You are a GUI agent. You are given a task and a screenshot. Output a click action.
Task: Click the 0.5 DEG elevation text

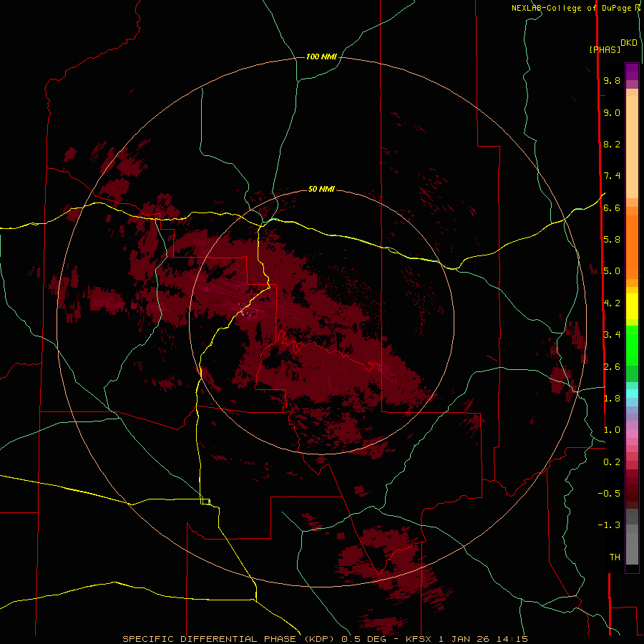[363, 639]
